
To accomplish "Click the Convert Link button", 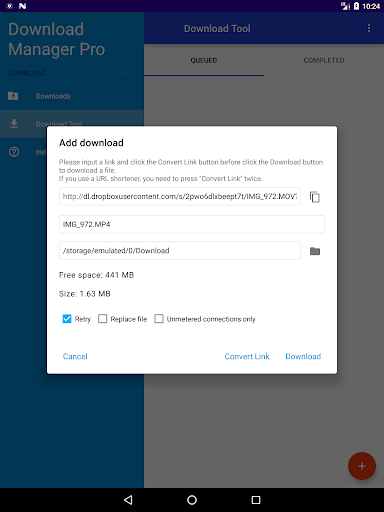I will pos(247,356).
